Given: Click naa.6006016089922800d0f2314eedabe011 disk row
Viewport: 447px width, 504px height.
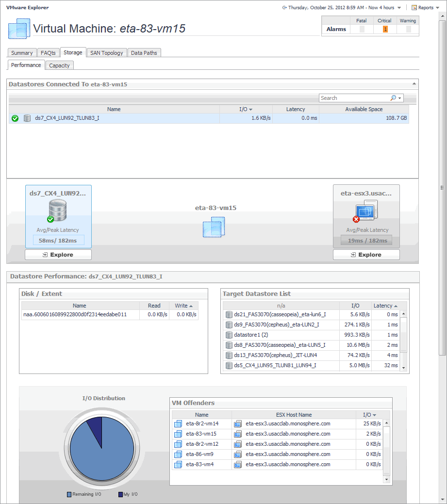Looking at the screenshot, I should 110,315.
